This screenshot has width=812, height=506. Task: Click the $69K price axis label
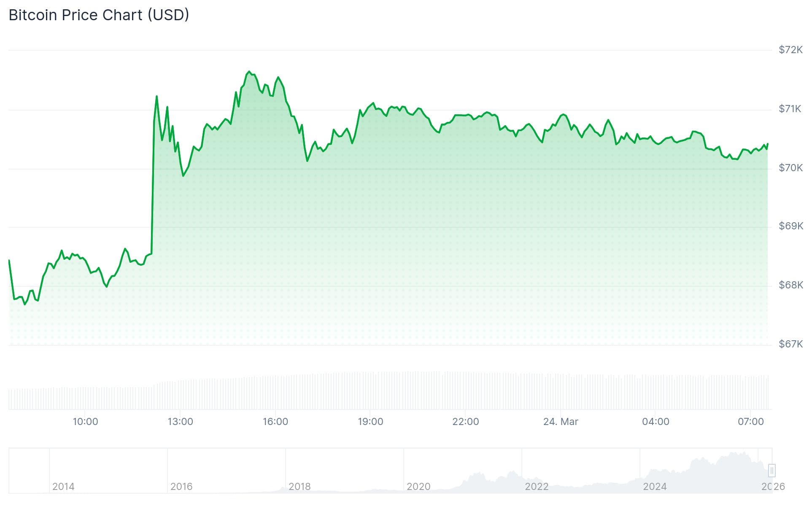(790, 226)
